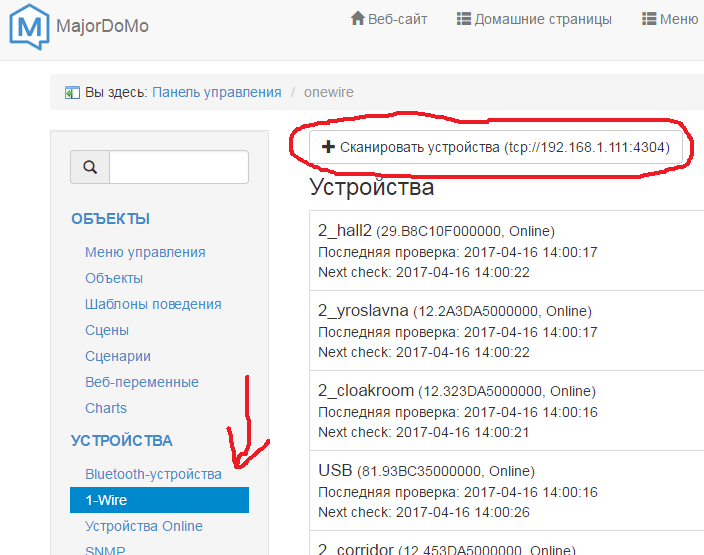The image size is (704, 555).
Task: Open Сценарии sidebar link
Action: click(118, 356)
